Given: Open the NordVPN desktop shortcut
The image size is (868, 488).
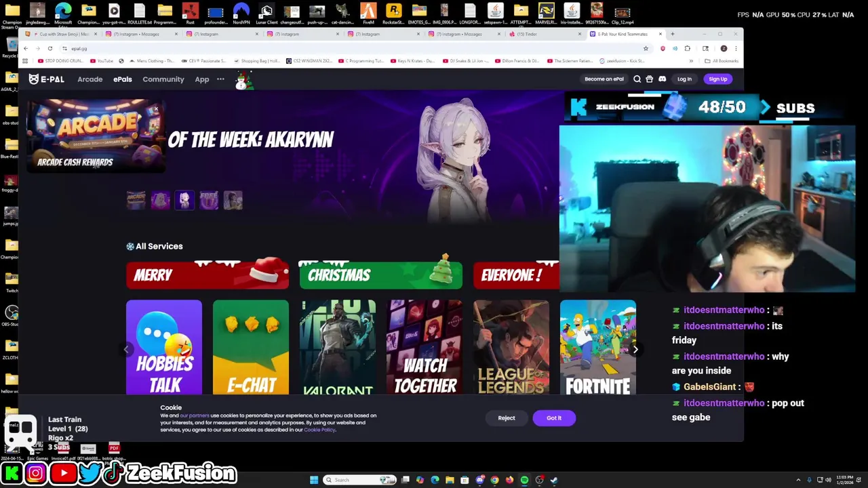Looking at the screenshot, I should [x=241, y=14].
